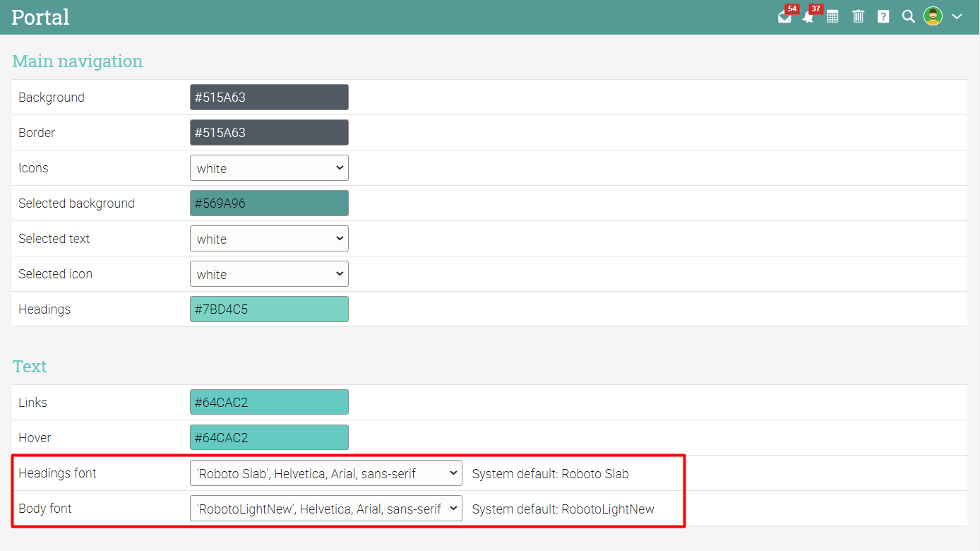Click 'System default: RobotoLightNew' text
Viewport: 980px width, 551px height.
(563, 509)
